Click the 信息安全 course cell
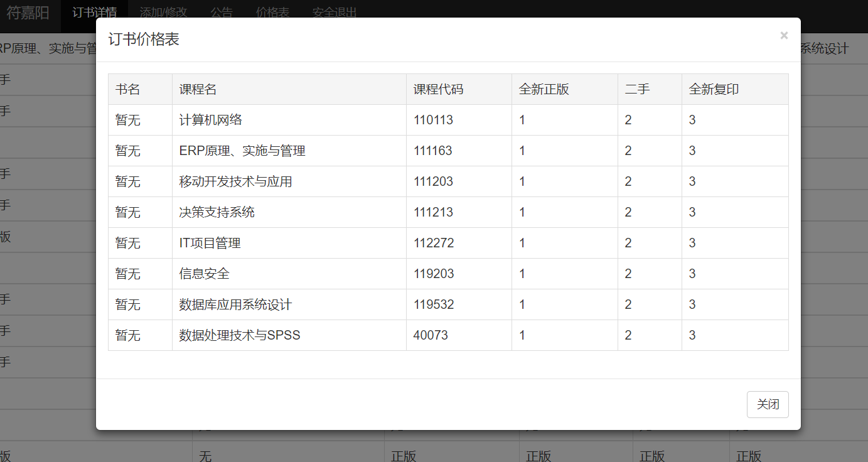The image size is (868, 462). point(204,274)
